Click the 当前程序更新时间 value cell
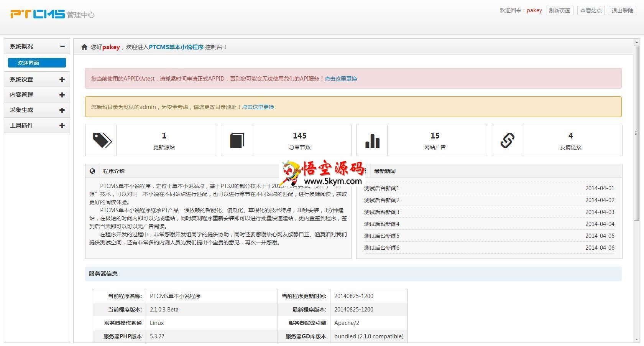Screen dimensions: 644x346 pos(369,296)
